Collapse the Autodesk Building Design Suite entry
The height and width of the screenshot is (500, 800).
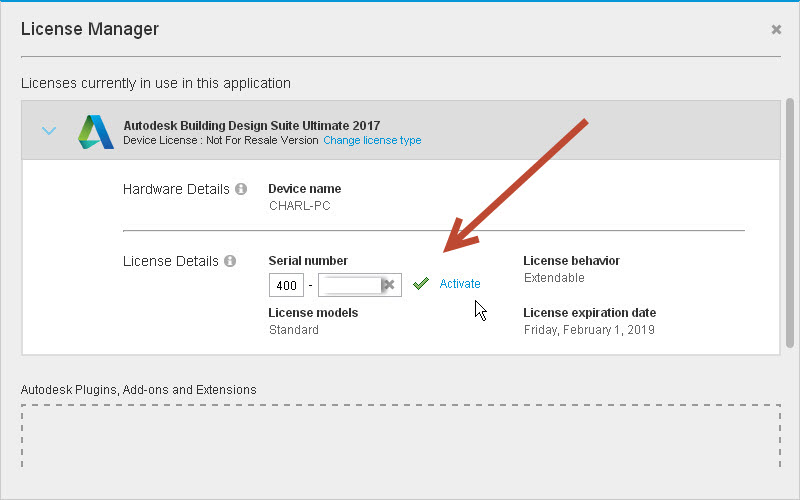(49, 131)
